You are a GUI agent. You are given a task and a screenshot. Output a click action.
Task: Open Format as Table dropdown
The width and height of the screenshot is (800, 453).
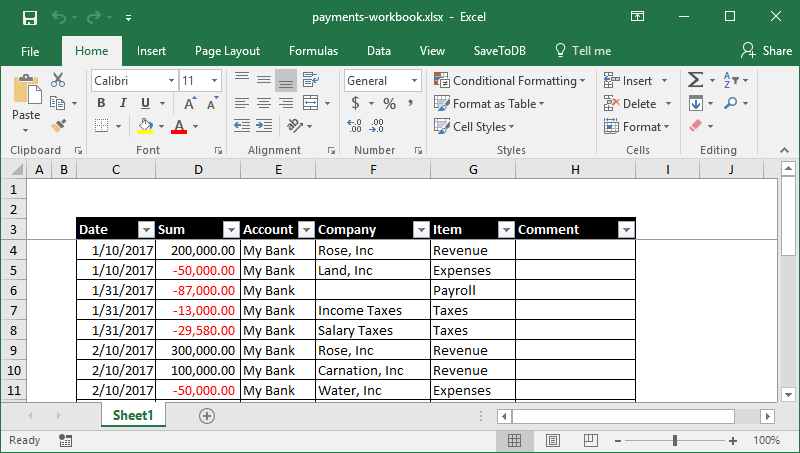[x=489, y=104]
